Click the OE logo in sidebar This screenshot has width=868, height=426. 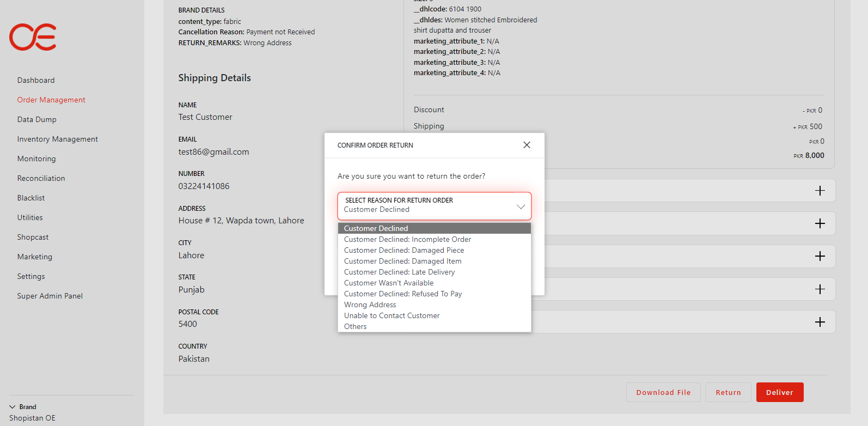pos(33,37)
